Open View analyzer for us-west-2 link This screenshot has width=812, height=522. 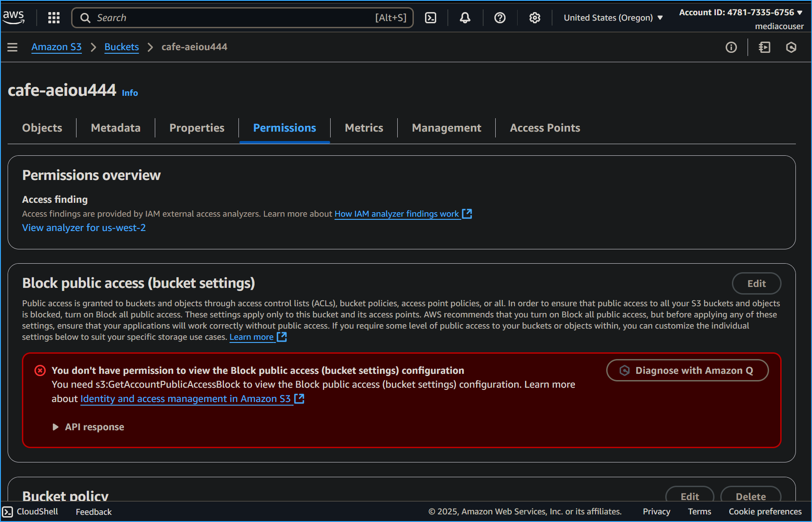[84, 227]
